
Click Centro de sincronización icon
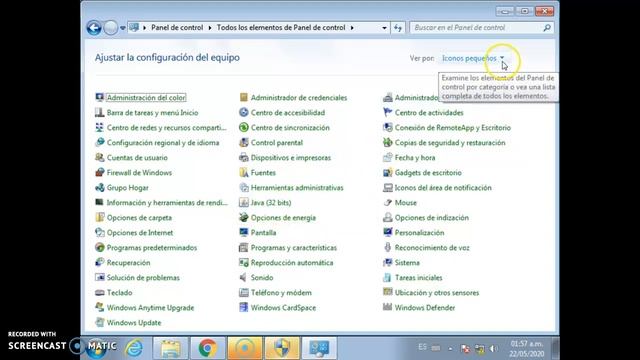244,128
